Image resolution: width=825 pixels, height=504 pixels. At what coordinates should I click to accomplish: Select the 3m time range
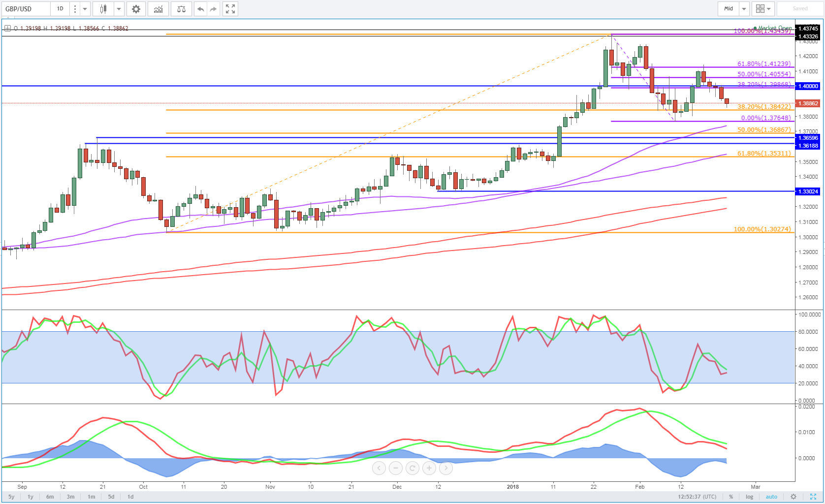pyautogui.click(x=70, y=497)
